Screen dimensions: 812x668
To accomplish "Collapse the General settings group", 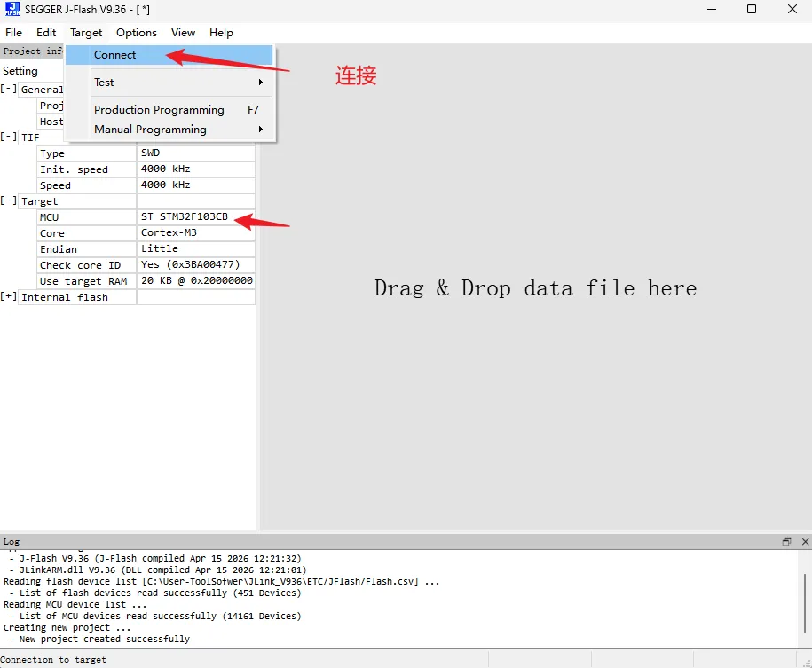I will click(8, 89).
